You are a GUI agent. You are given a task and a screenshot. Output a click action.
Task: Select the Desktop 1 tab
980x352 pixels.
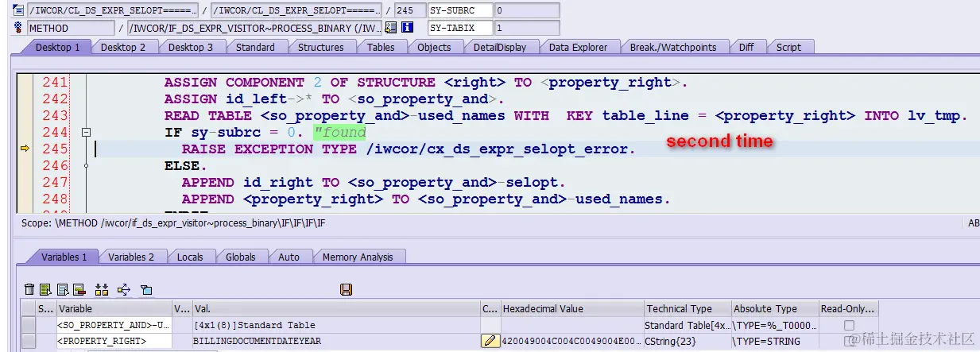coord(56,47)
